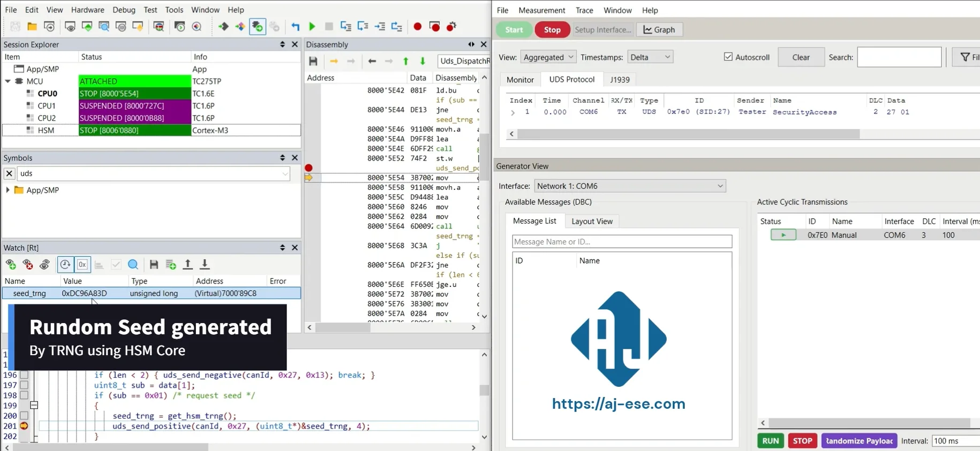Click the first step-into toolbar icon
The width and height of the screenshot is (980, 451).
coord(346,27)
